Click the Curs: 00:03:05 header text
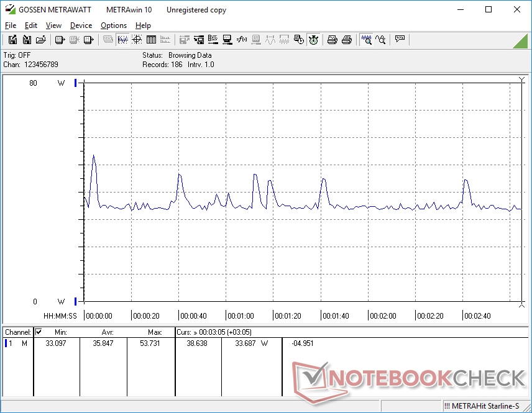This screenshot has width=532, height=413. [x=214, y=332]
